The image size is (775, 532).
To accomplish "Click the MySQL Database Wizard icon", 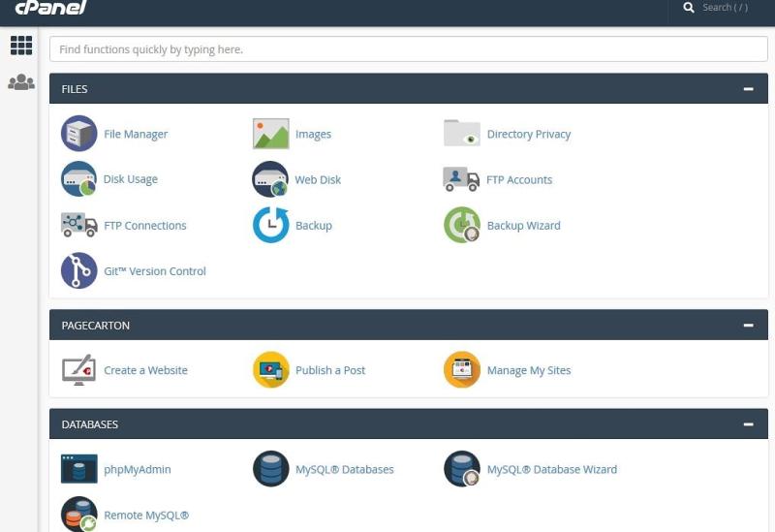I will [462, 469].
